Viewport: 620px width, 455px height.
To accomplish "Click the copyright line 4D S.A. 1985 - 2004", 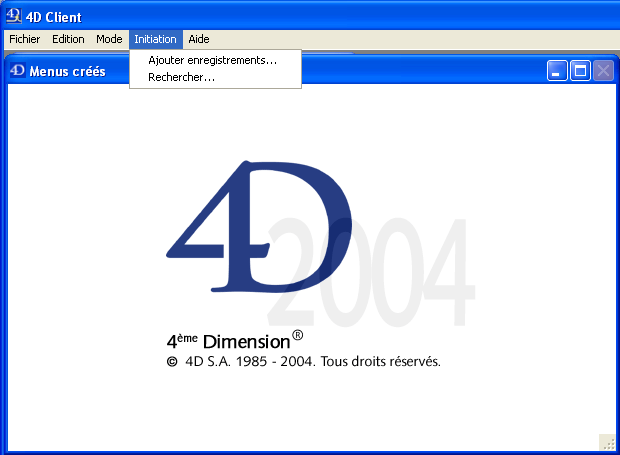I will (x=303, y=362).
